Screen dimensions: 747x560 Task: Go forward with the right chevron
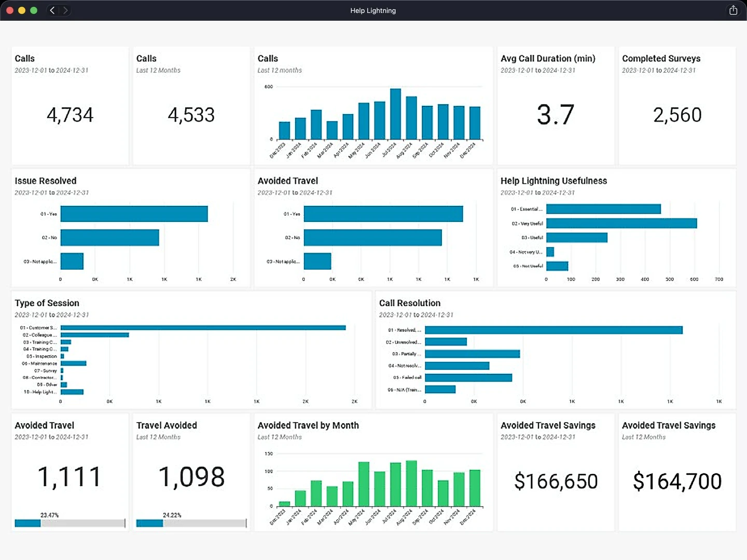click(65, 10)
